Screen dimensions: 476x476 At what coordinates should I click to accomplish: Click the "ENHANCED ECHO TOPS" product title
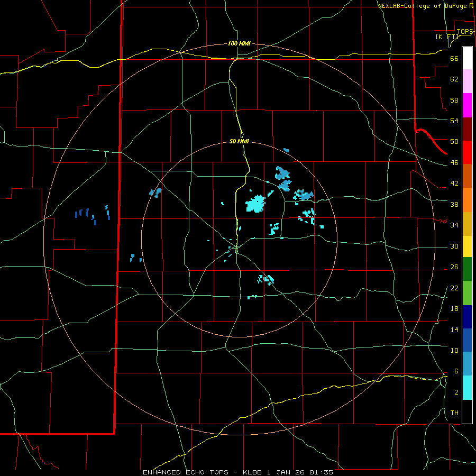point(186,472)
